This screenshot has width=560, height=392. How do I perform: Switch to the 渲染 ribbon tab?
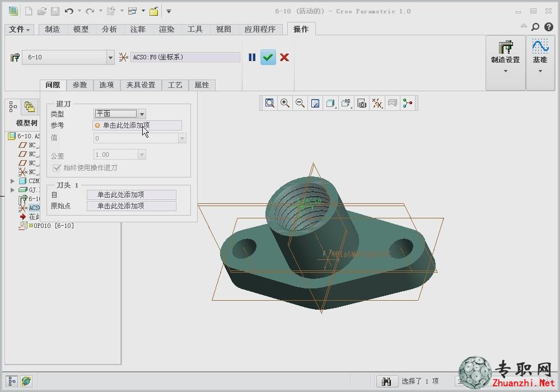[x=166, y=29]
